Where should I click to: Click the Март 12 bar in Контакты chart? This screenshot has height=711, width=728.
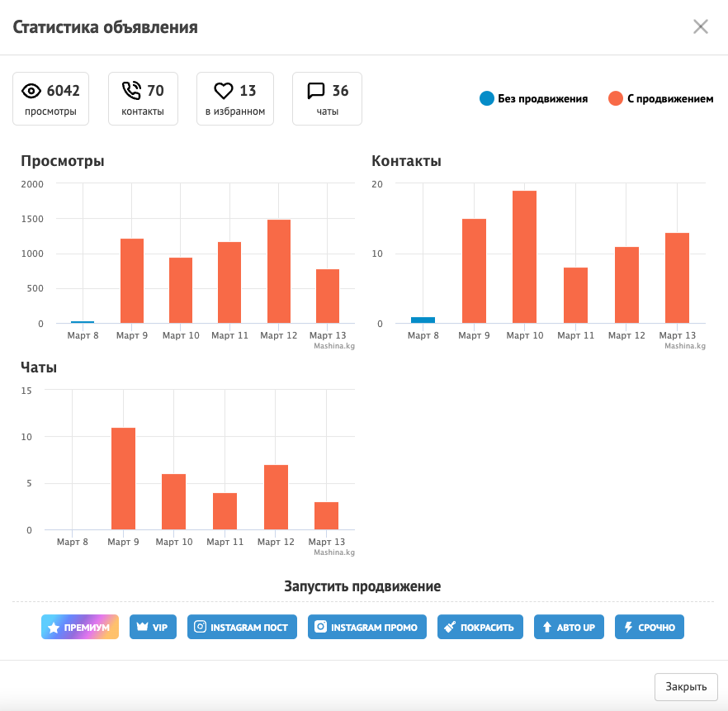coord(626,285)
